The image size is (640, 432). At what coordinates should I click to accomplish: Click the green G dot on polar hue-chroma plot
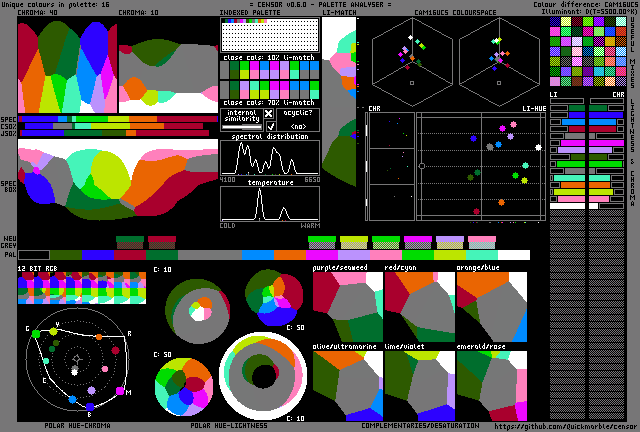click(x=36, y=334)
